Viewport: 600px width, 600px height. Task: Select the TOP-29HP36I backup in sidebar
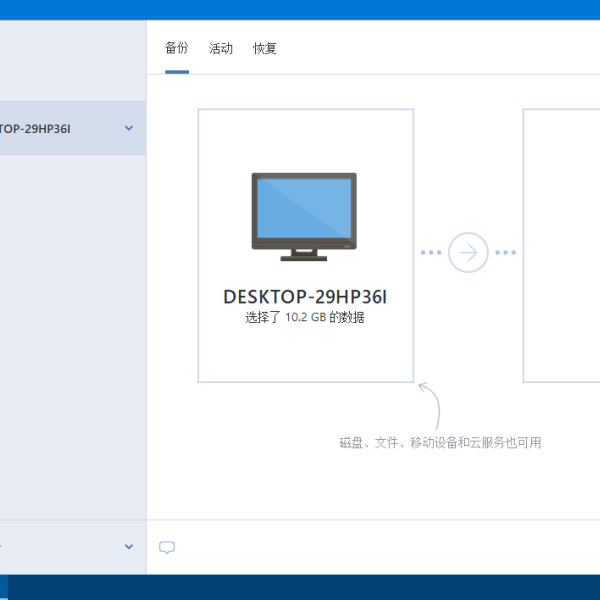click(73, 128)
